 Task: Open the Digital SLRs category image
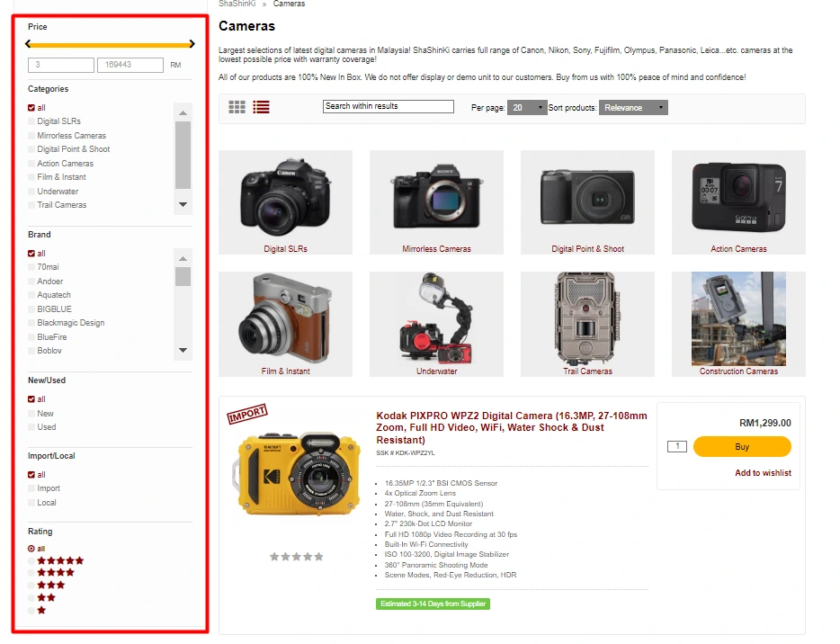[x=285, y=196]
